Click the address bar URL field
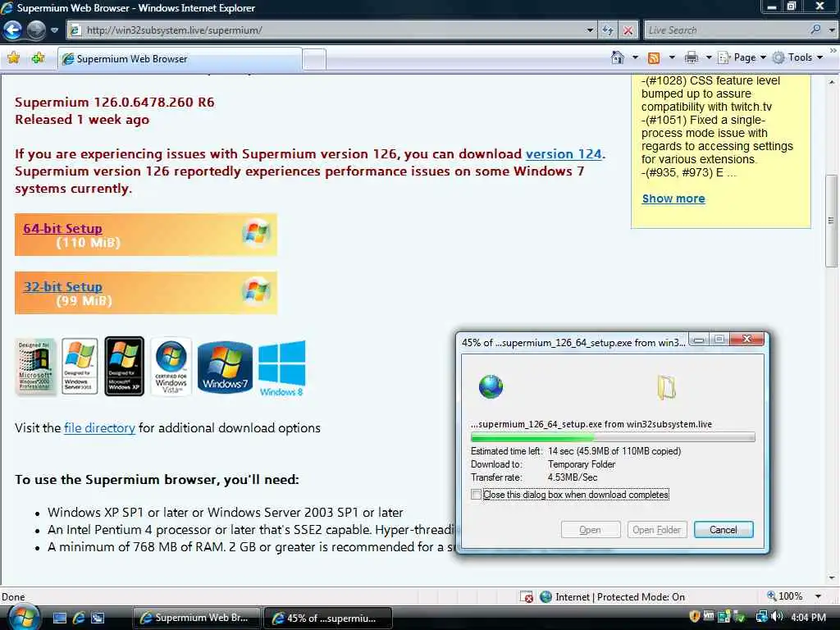 (326, 30)
